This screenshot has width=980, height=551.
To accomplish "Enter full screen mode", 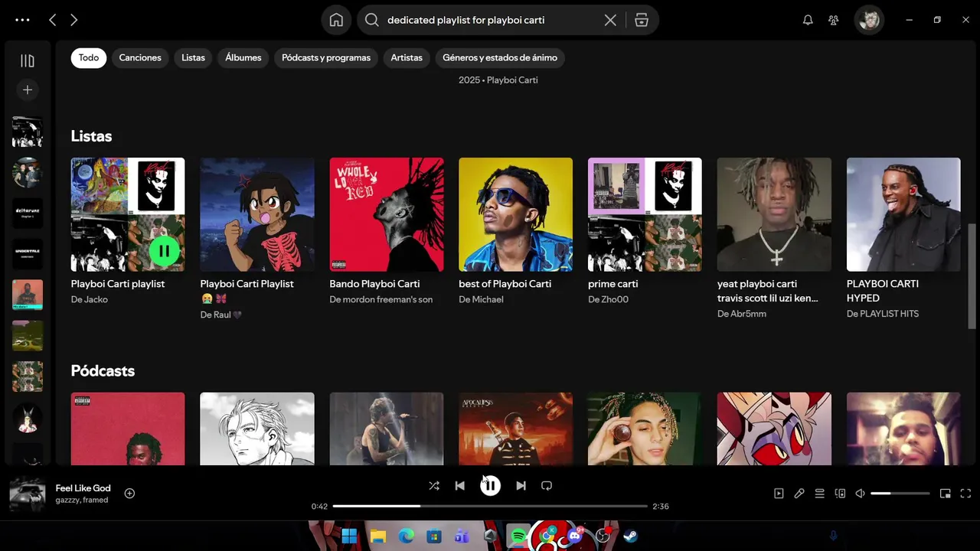I will click(x=965, y=494).
